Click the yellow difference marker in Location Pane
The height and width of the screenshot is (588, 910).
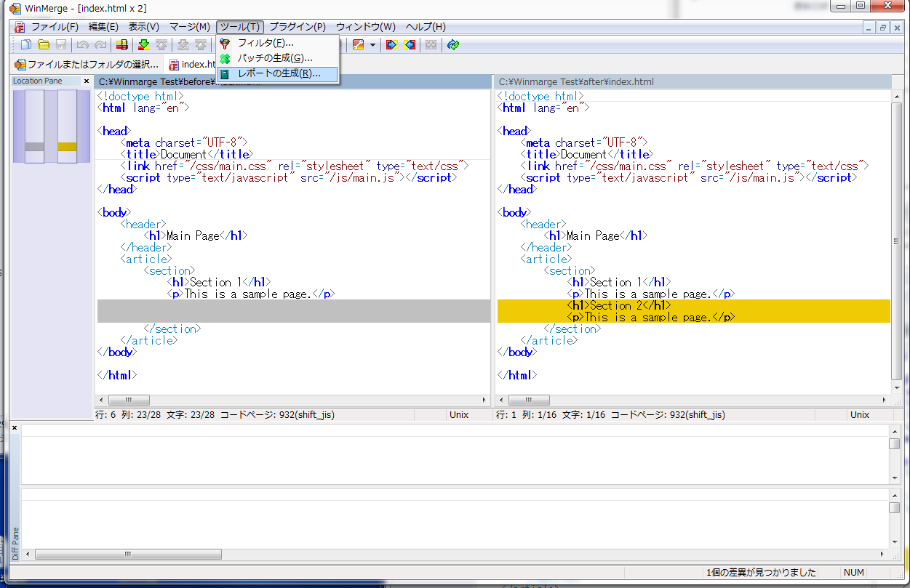pyautogui.click(x=67, y=147)
